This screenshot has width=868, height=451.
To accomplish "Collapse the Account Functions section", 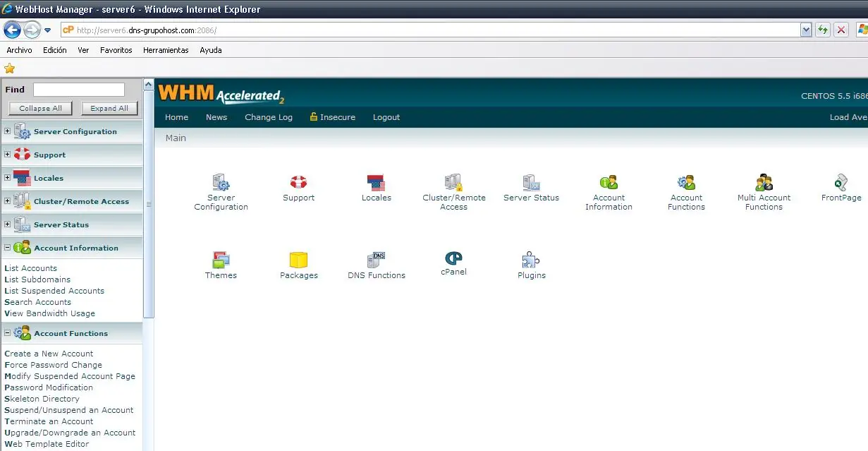I will [x=7, y=333].
